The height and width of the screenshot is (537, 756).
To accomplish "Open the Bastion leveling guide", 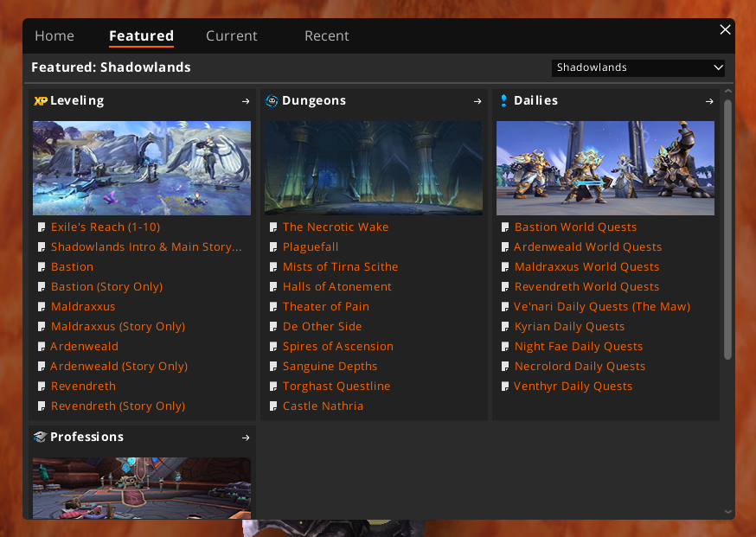I will 73,266.
